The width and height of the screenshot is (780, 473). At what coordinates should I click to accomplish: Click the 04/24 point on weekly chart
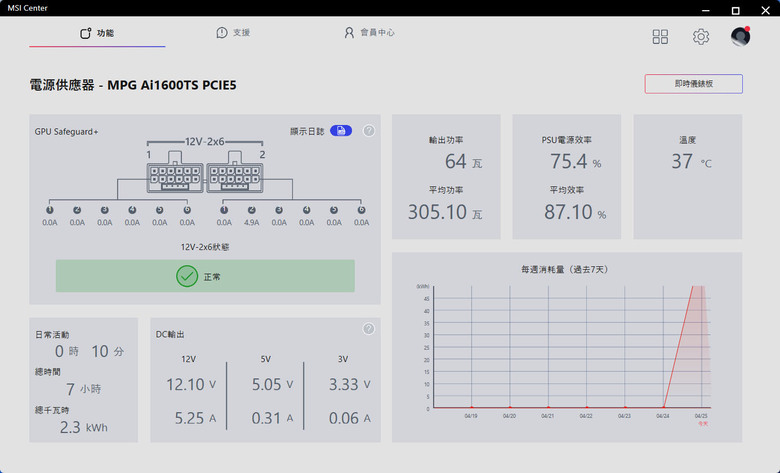[663, 407]
